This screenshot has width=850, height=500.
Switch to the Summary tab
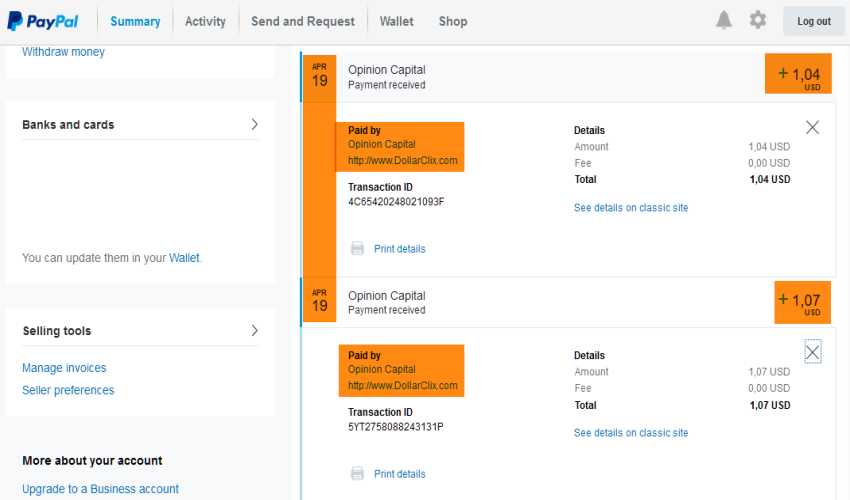pyautogui.click(x=135, y=21)
